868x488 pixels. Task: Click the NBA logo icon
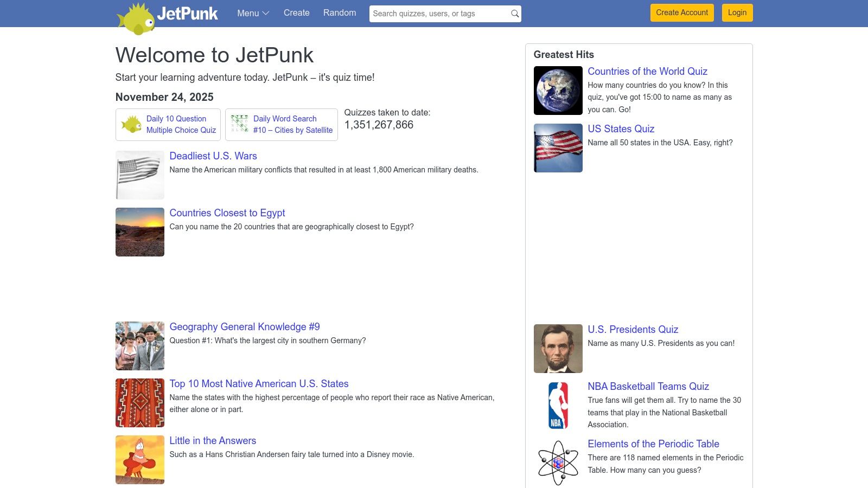click(557, 405)
